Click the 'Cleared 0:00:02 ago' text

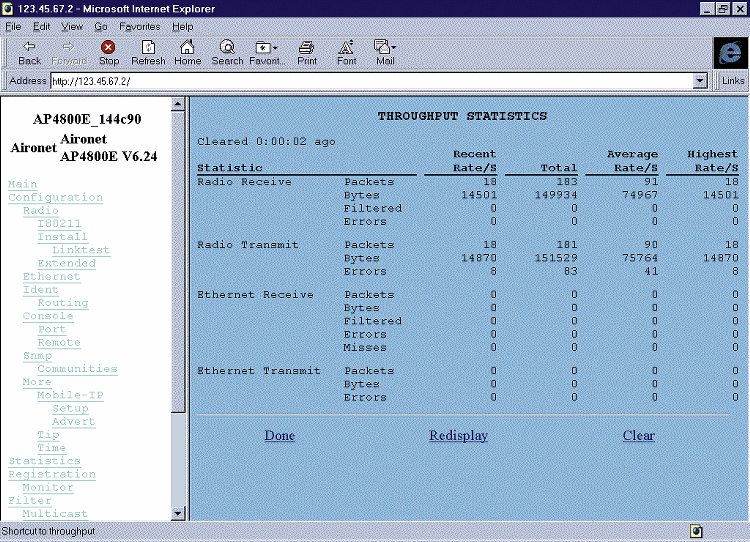click(266, 142)
